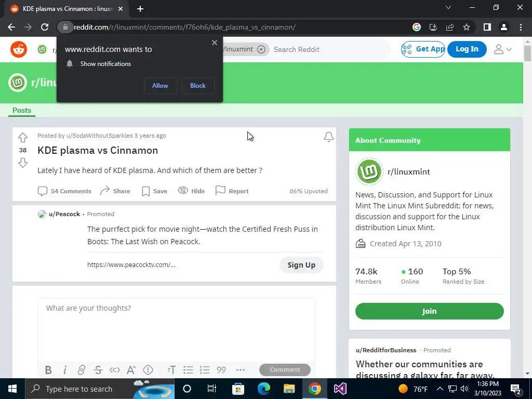
Task: Open Chrome profile menu
Action: click(x=504, y=27)
